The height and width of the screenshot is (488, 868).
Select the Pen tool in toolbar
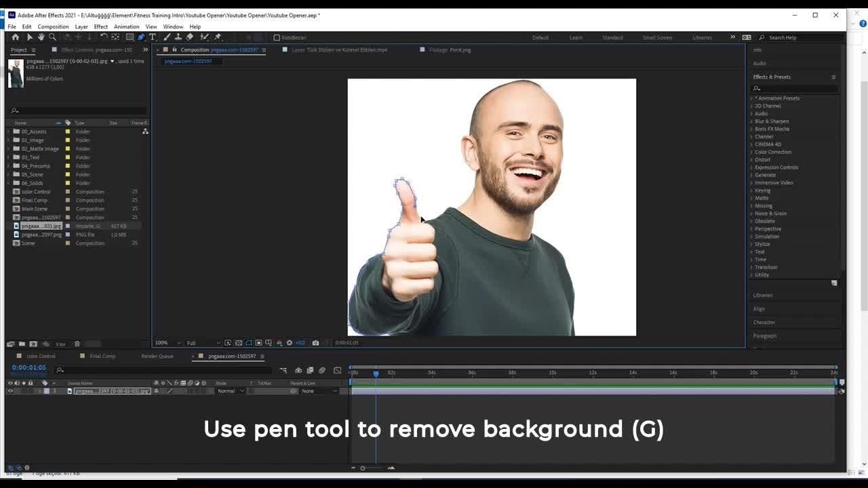[x=141, y=37]
